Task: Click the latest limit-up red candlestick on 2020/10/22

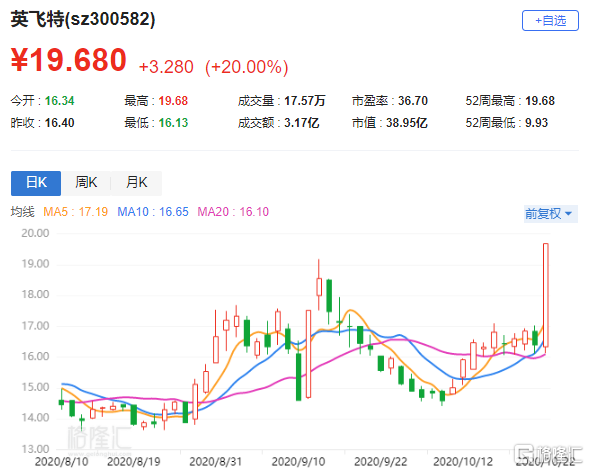Action: coord(546,295)
